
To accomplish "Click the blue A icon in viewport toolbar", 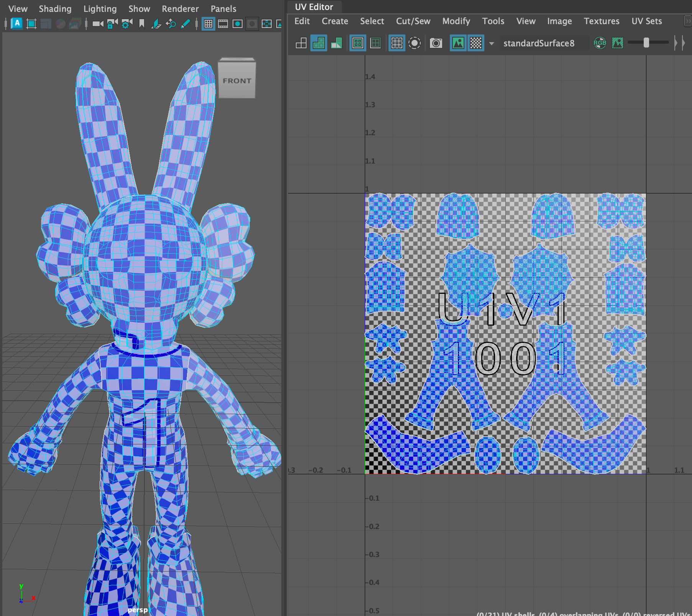I will point(17,23).
